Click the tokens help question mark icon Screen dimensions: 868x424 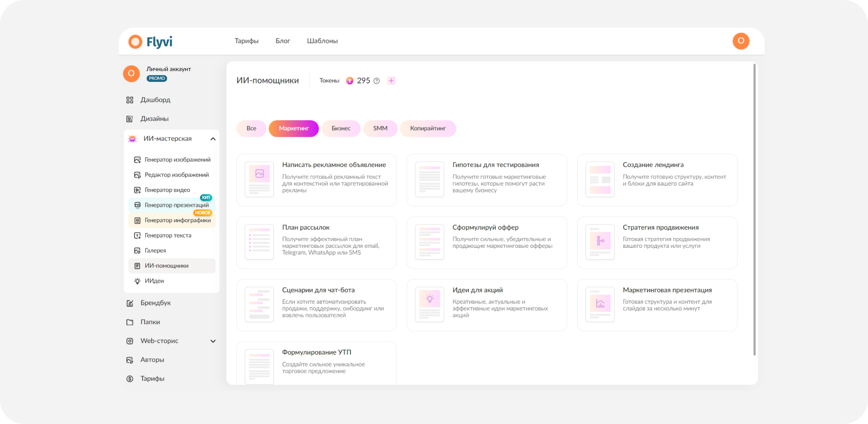(x=377, y=81)
